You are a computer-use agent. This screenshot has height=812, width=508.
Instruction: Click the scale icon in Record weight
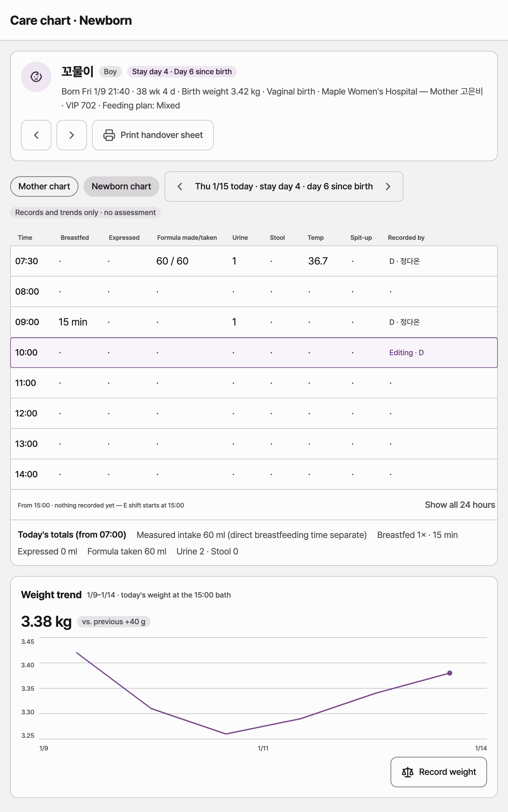tap(408, 772)
